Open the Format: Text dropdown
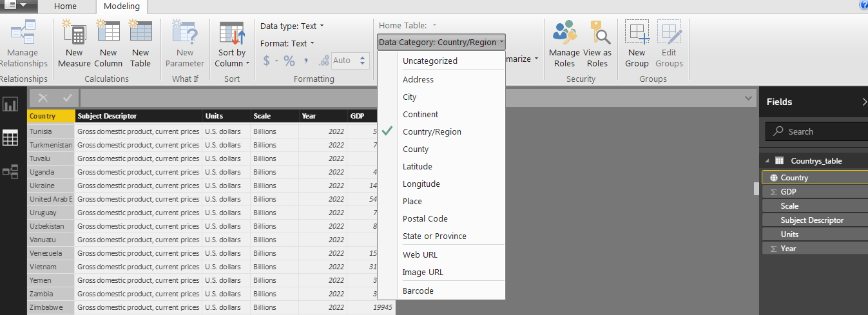This screenshot has height=315, width=868. (287, 43)
